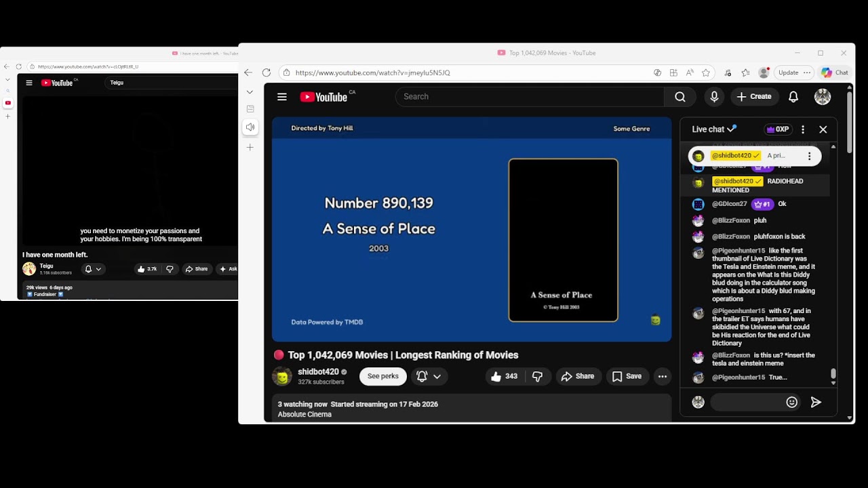This screenshot has height=488, width=868.
Task: Refresh the Top 1,042,069 Movies page
Action: (266, 73)
